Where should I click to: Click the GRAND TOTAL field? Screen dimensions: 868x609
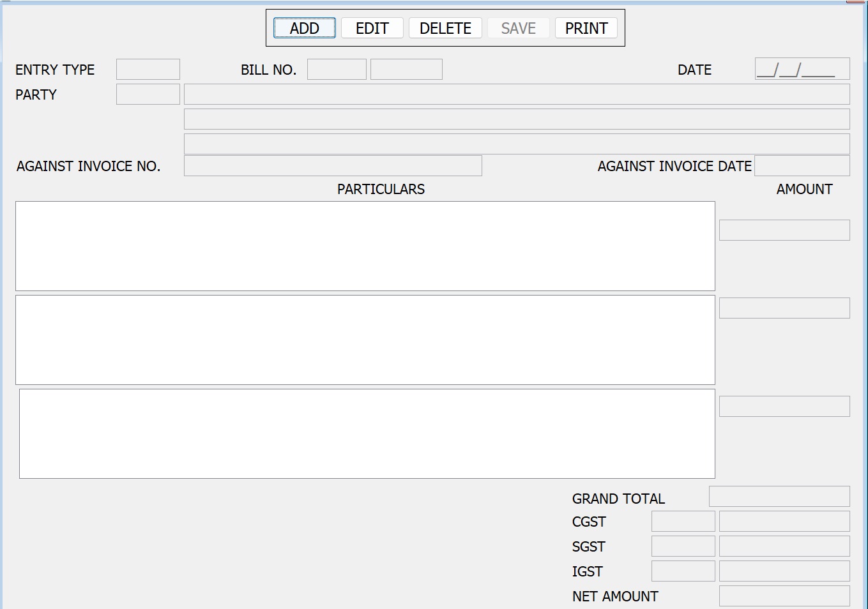779,497
